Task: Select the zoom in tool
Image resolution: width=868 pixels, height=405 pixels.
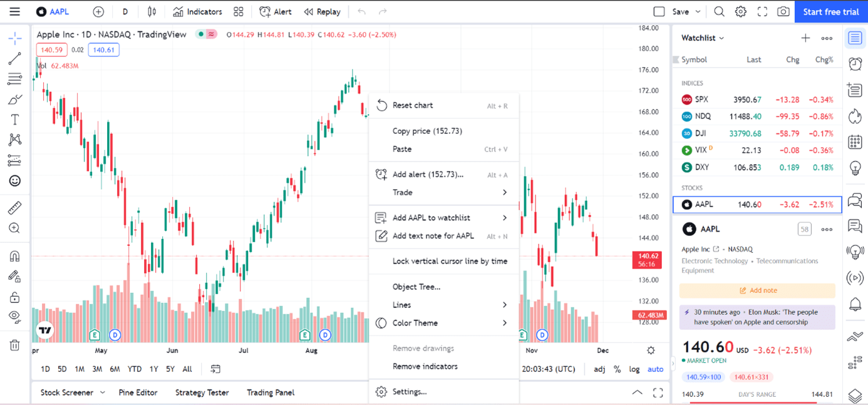Action: (x=15, y=228)
